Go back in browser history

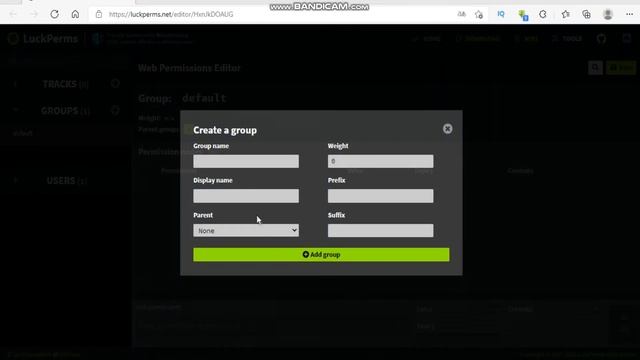(13, 14)
